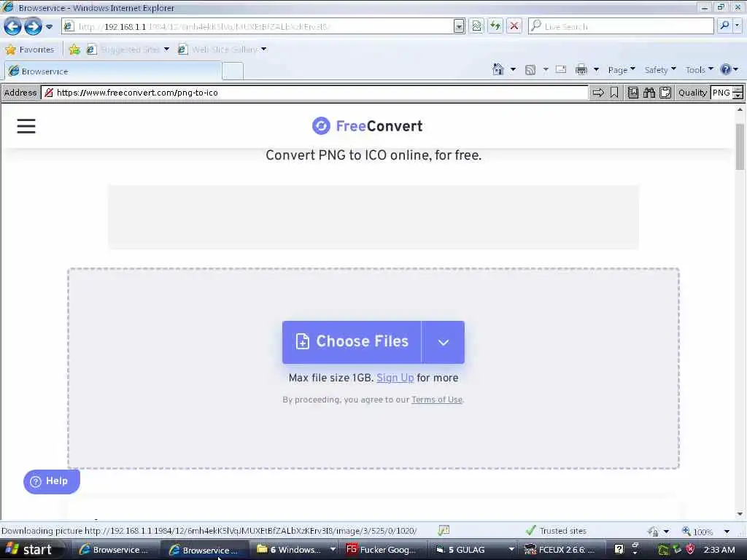Click the Browservice bookmark flag icon
This screenshot has height=560, width=747.
pyautogui.click(x=614, y=93)
